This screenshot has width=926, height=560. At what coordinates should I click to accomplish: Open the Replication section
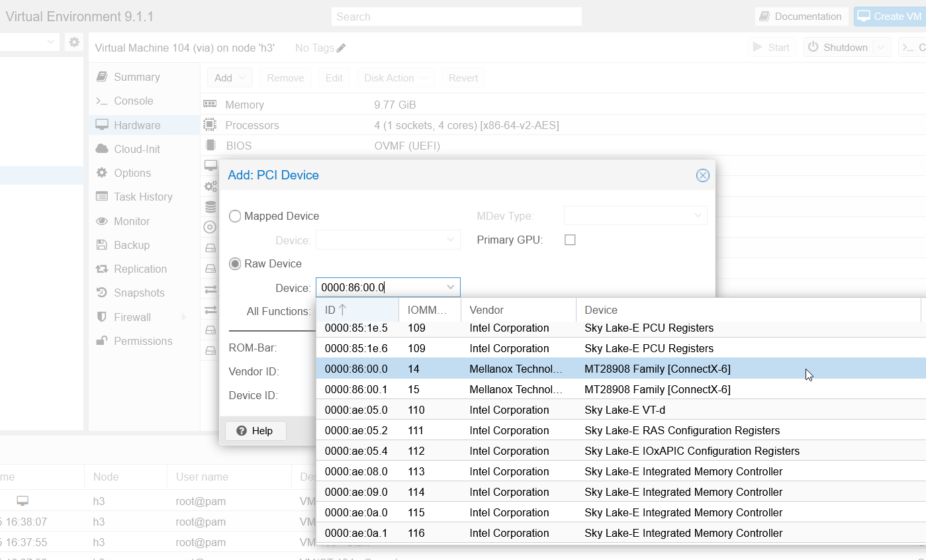point(144,269)
